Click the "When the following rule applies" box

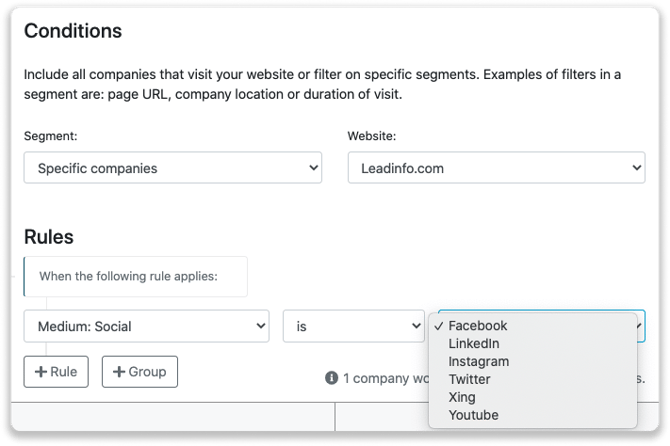coord(135,276)
